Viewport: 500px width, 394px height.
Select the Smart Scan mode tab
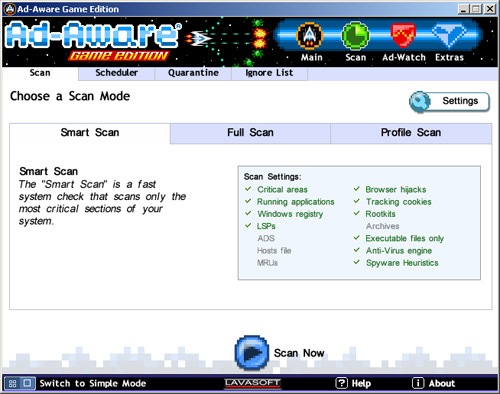(90, 133)
